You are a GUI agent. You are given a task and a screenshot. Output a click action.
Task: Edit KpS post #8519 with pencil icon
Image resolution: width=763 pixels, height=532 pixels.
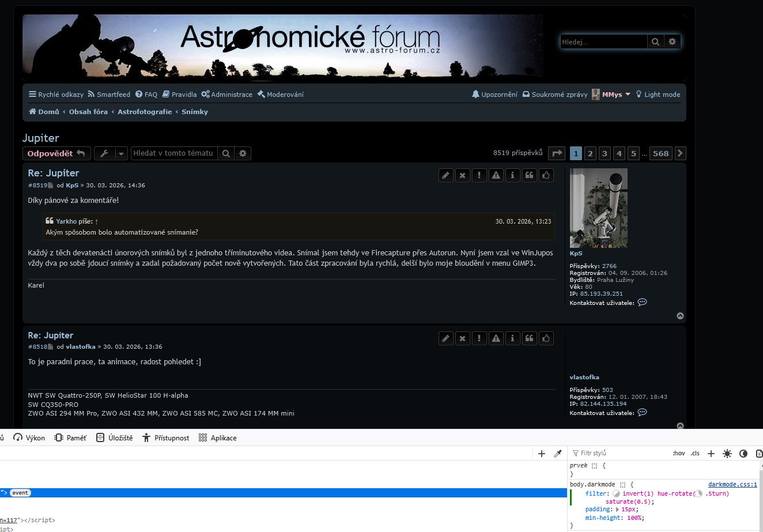tap(446, 175)
